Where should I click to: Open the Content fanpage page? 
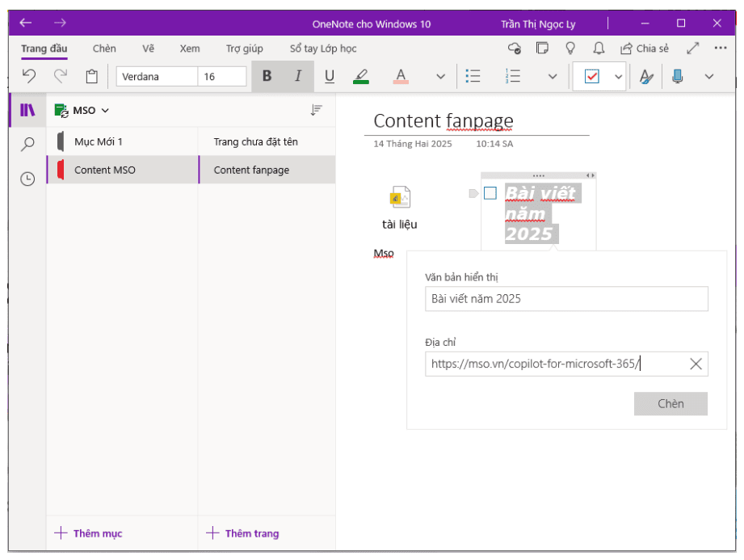pos(267,170)
